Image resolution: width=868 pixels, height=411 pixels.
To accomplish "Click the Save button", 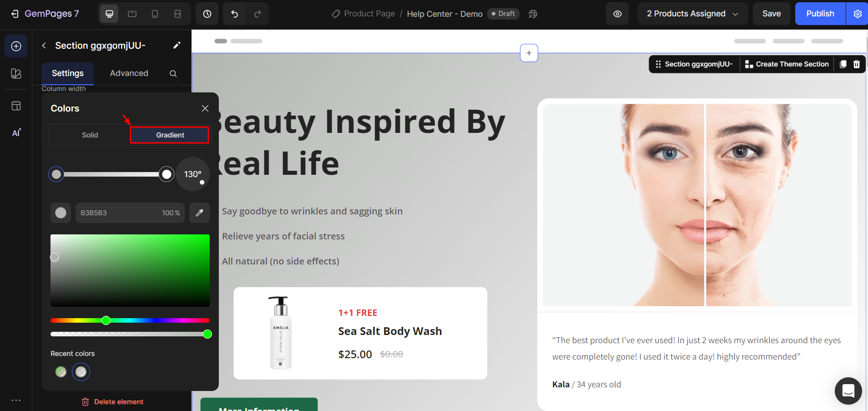I will click(x=772, y=14).
